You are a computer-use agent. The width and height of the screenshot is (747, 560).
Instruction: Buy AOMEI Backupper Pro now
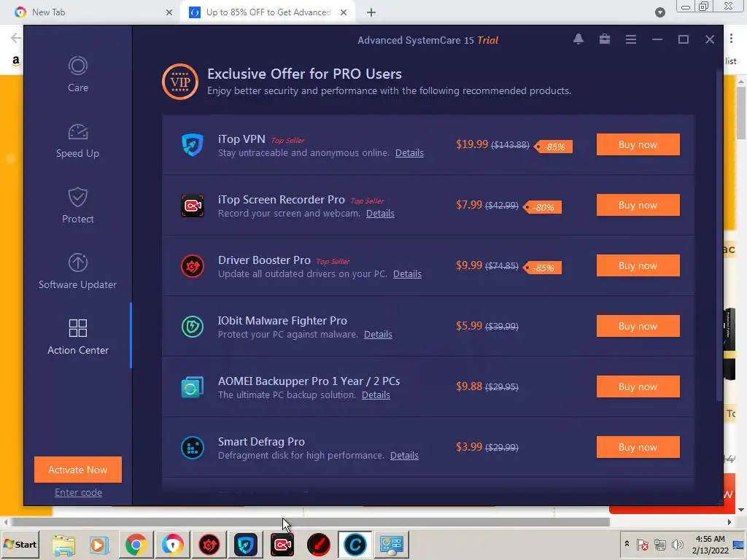click(638, 386)
